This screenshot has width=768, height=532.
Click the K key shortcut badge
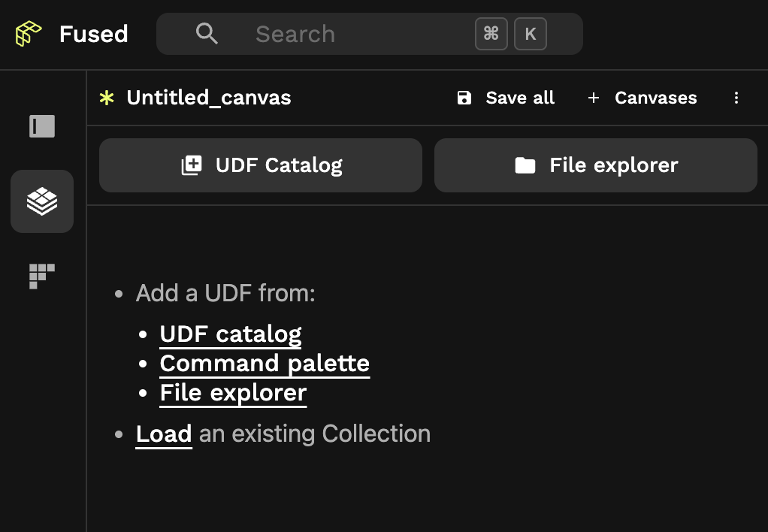[x=531, y=34]
